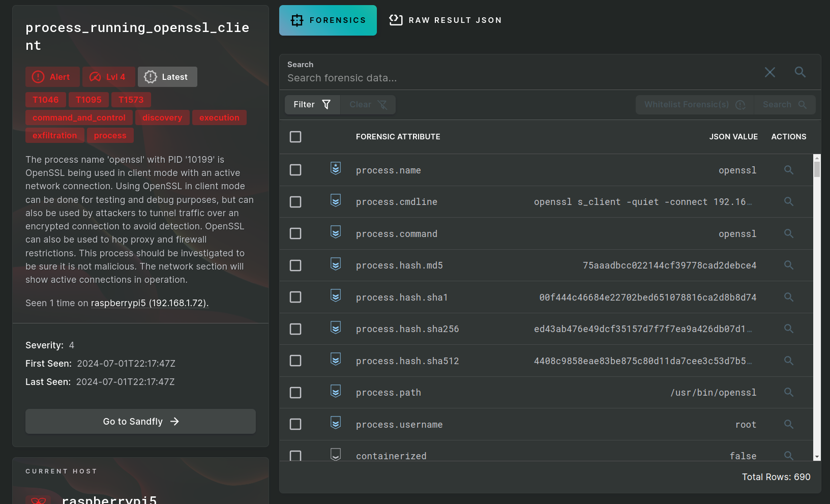Viewport: 830px width, 504px height.
Task: Check the process.name row checkbox
Action: click(295, 170)
